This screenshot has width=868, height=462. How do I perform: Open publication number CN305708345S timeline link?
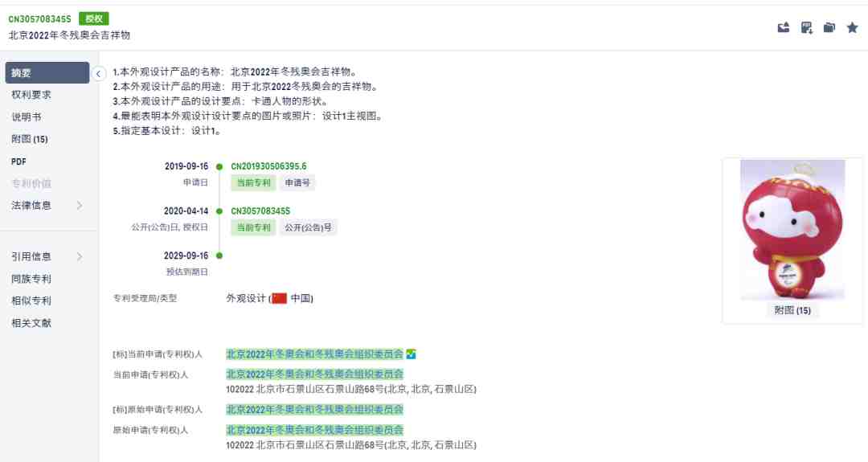260,211
